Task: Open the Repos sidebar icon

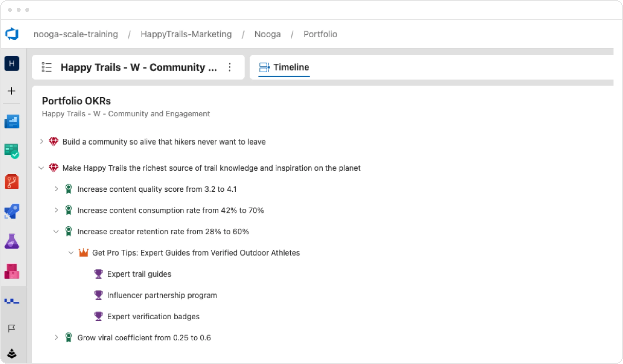Action: pos(12,181)
